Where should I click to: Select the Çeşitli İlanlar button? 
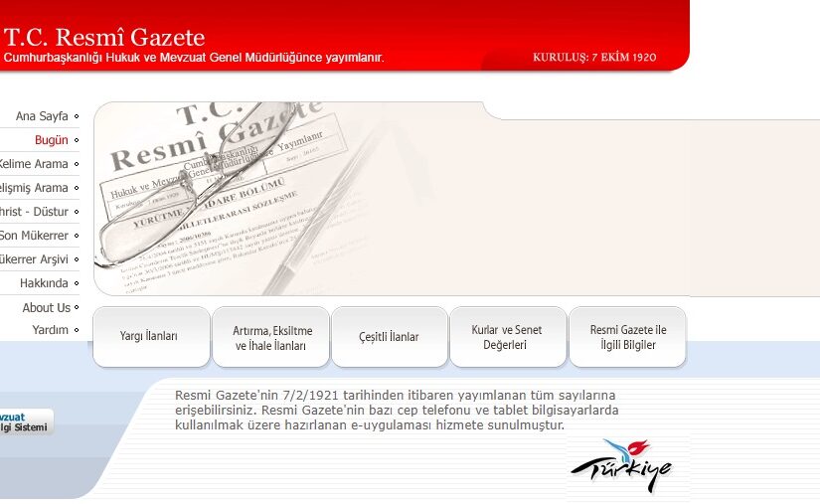coord(390,337)
